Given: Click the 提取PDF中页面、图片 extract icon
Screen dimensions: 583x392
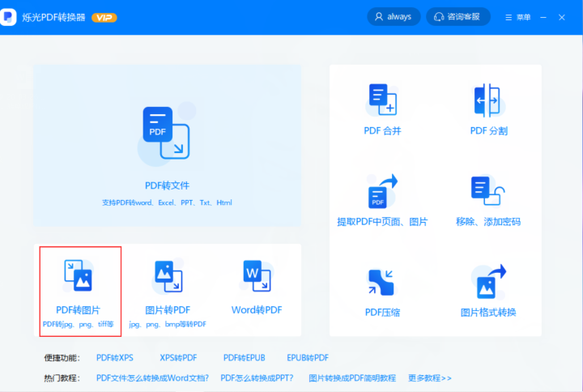Looking at the screenshot, I should (x=382, y=191).
